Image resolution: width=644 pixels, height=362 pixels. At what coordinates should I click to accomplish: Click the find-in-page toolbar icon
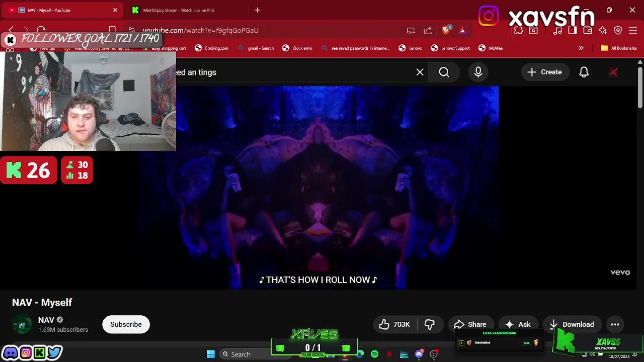click(533, 30)
